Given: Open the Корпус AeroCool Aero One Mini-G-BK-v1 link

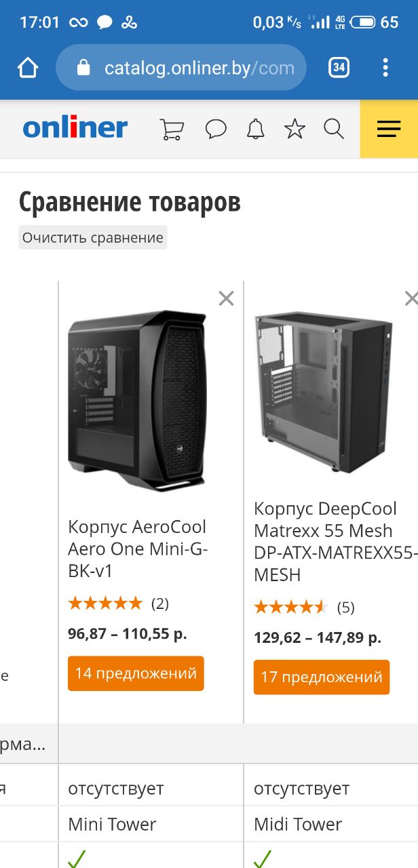Looking at the screenshot, I should coord(137,549).
